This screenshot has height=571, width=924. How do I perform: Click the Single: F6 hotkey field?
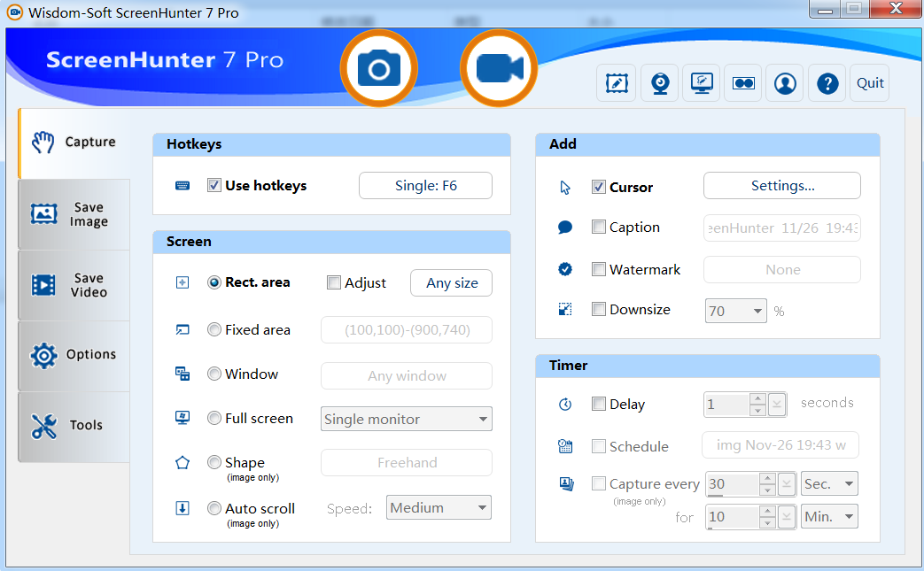pyautogui.click(x=425, y=186)
